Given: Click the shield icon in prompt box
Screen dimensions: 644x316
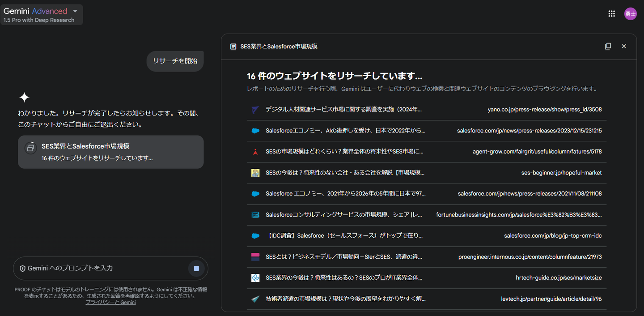Looking at the screenshot, I should (x=22, y=269).
